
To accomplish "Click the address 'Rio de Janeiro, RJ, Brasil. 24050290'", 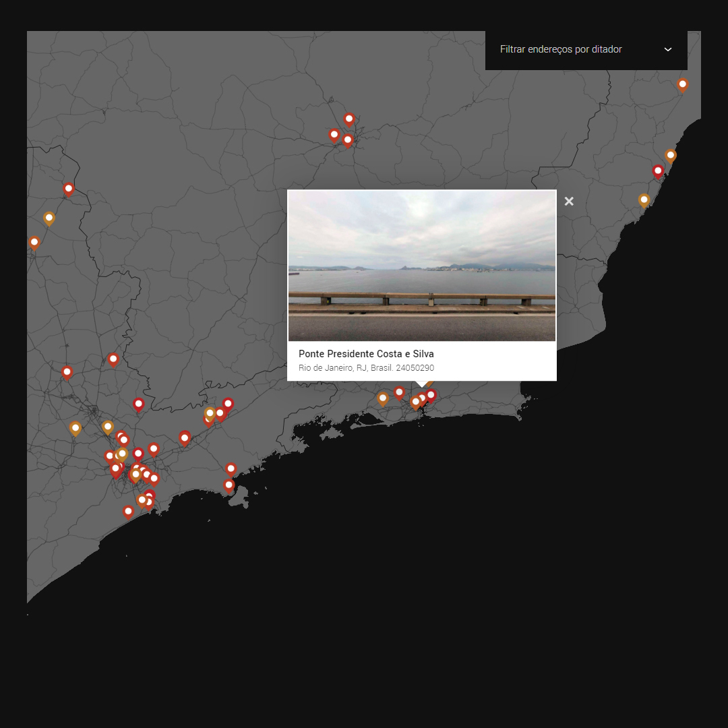I will 366,368.
